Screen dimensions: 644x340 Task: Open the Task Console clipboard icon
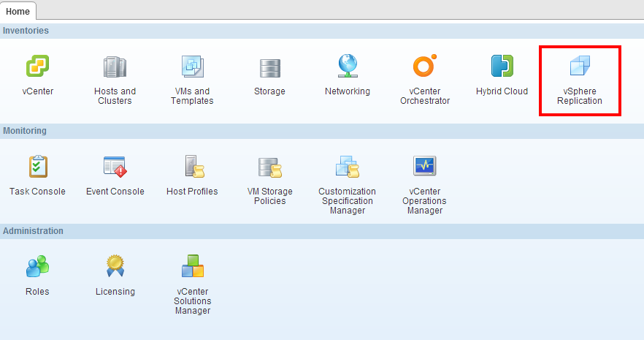click(x=38, y=167)
